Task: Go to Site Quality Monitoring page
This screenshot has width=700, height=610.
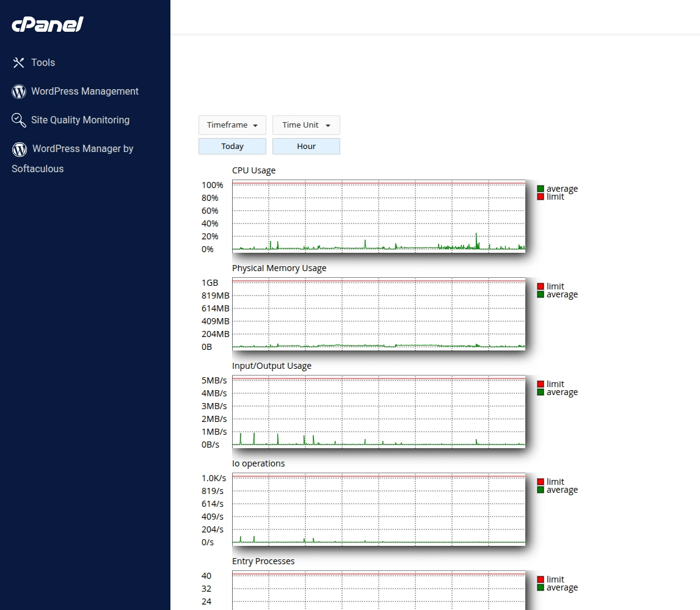Action: [x=80, y=120]
